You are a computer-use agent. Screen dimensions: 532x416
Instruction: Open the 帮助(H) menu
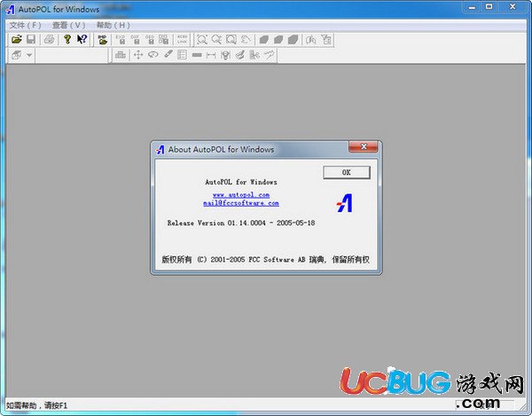tap(113, 25)
